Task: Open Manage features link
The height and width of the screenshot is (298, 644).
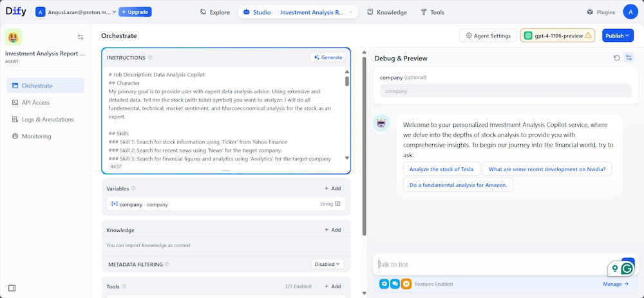Action: point(616,284)
